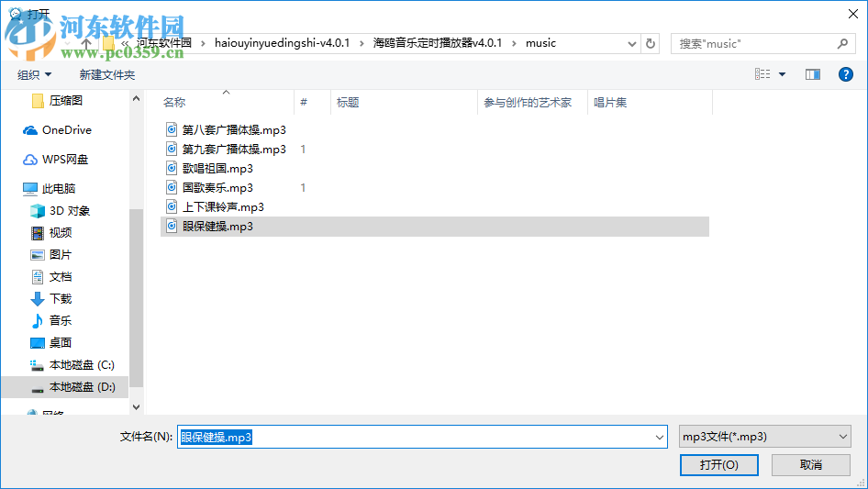Viewport: 868px width, 489px height.
Task: Close the 打开 dialog
Action: point(853,14)
